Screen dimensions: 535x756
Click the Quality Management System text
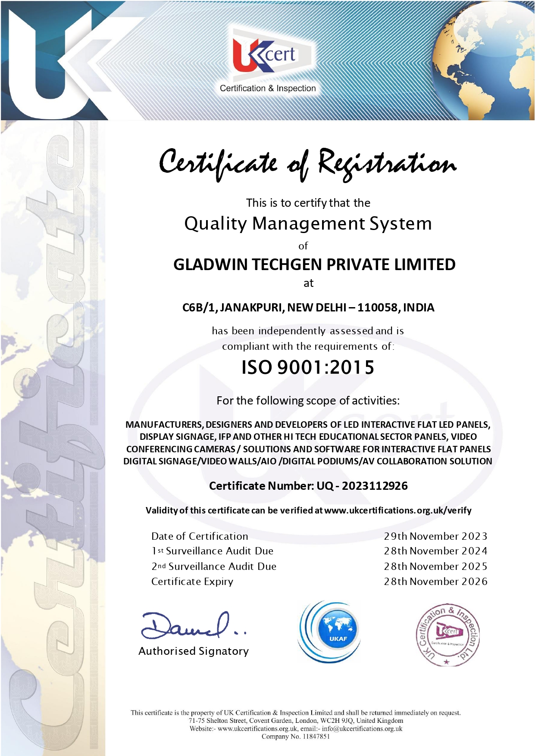[x=308, y=224]
